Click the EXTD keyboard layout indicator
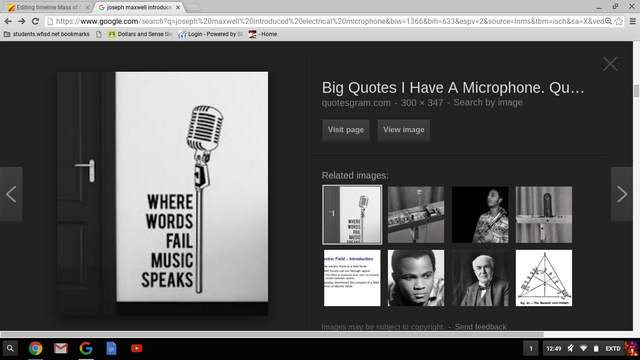640x360 pixels. coord(613,349)
